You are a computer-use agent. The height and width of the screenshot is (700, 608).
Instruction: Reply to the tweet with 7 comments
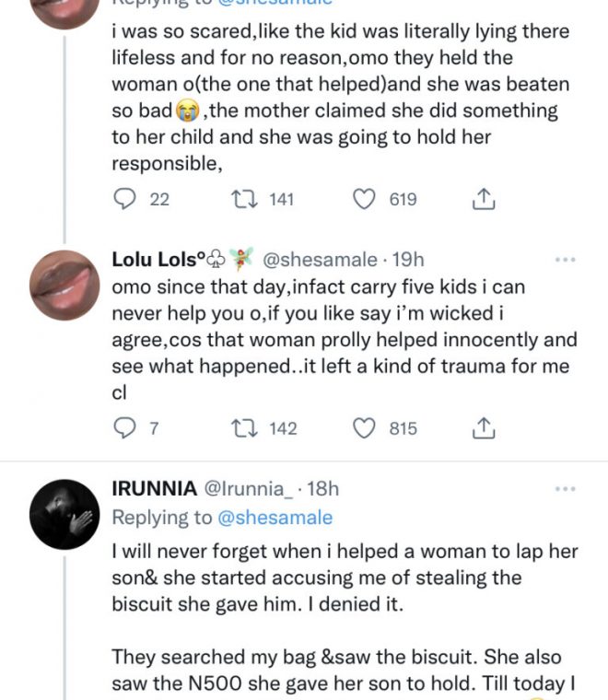(125, 428)
